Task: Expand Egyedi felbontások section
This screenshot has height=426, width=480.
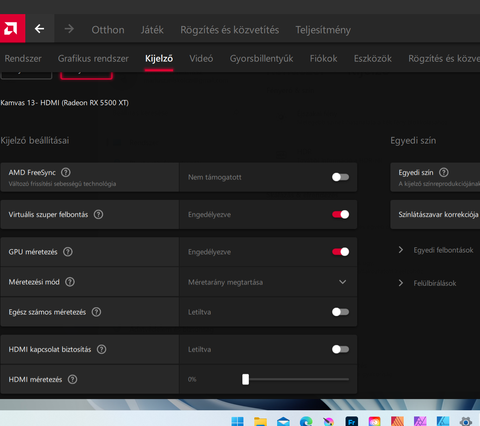Action: coord(437,250)
